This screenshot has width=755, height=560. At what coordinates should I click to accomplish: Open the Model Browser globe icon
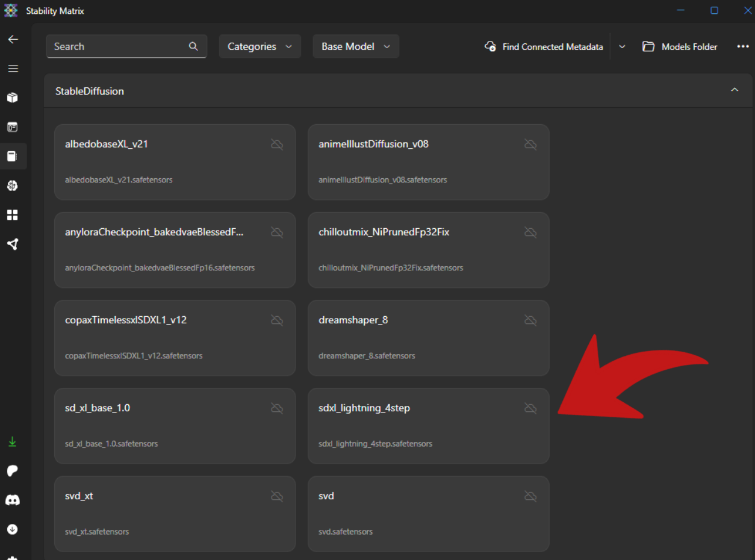coord(13,185)
